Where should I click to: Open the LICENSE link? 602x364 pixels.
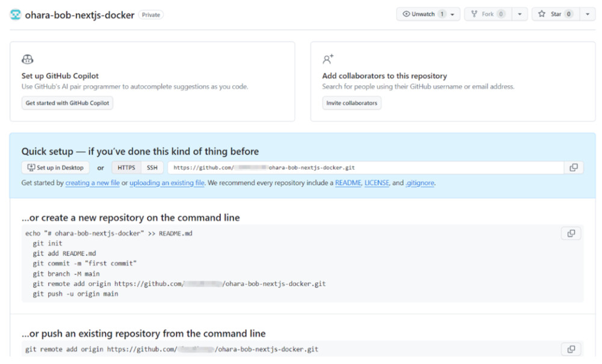[x=377, y=183]
